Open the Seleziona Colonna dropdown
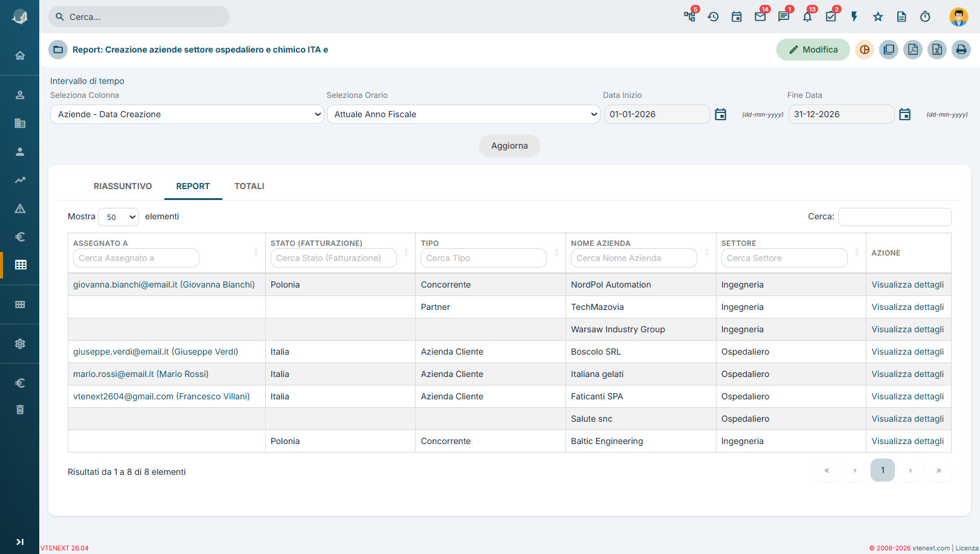 [x=188, y=114]
